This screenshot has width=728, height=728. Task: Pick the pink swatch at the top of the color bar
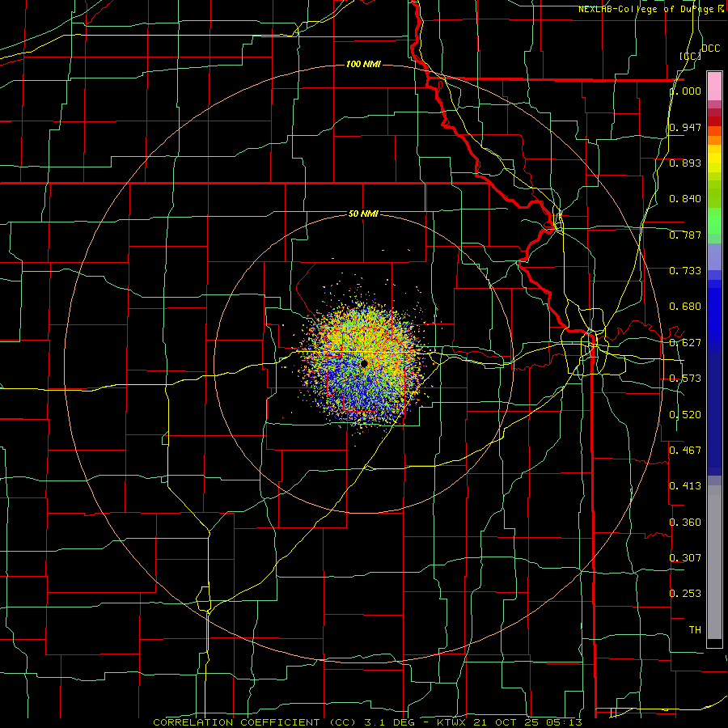point(714,87)
